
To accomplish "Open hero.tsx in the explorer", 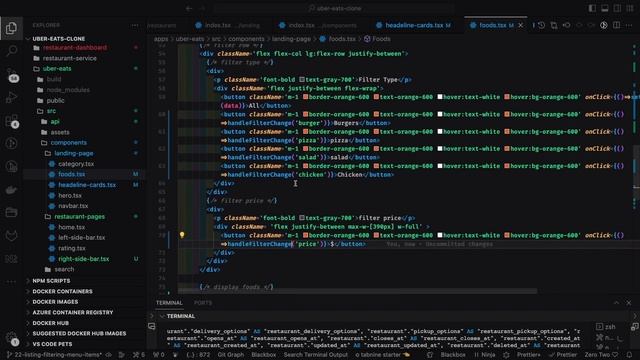I will point(70,196).
